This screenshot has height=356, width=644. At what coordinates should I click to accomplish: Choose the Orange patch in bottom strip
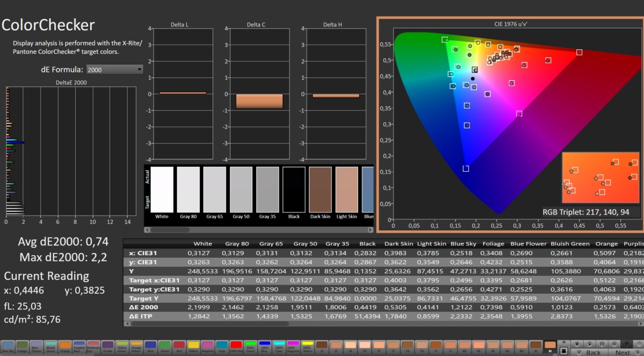pyautogui.click(x=65, y=346)
